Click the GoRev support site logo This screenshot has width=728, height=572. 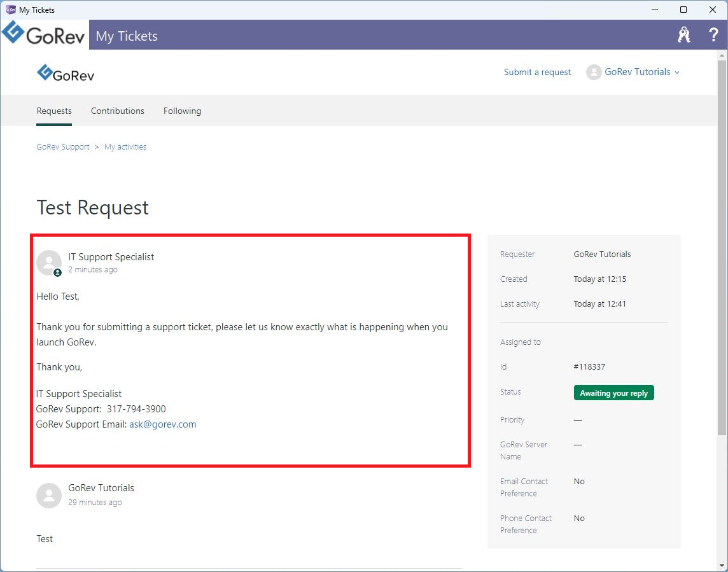tap(66, 73)
